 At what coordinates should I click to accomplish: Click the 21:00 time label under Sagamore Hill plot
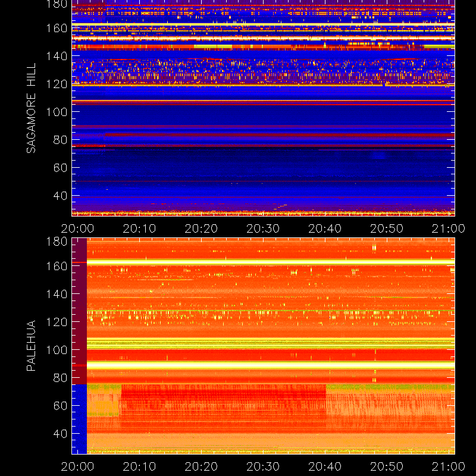tap(449, 228)
